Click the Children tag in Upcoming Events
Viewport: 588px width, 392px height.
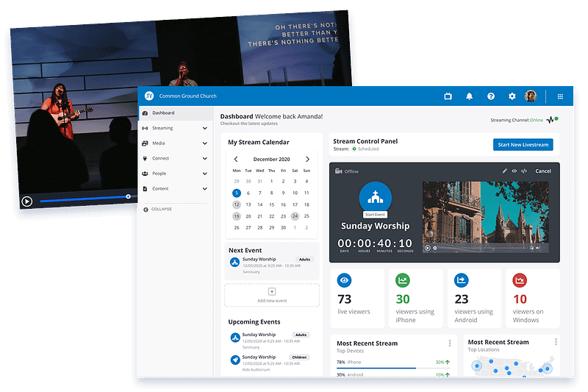(299, 357)
